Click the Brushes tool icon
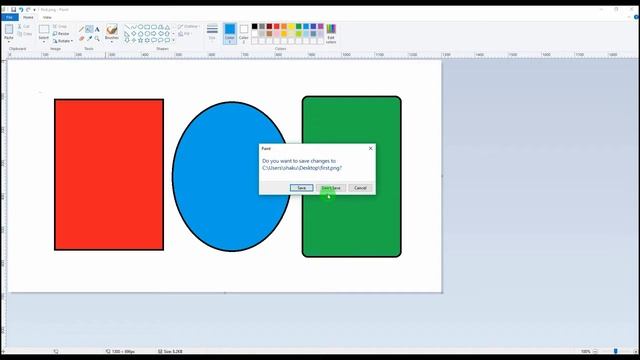Screen dimensions: 640x360 (112, 29)
